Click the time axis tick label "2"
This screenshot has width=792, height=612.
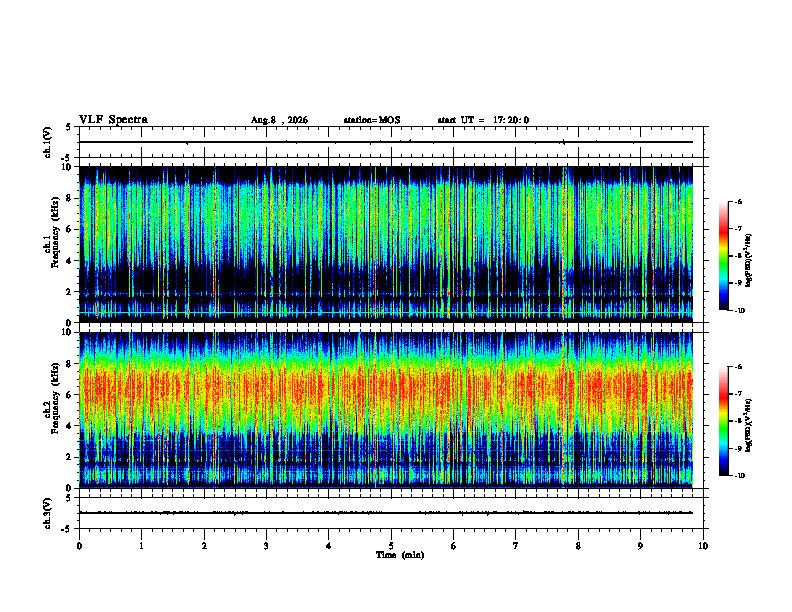204,546
